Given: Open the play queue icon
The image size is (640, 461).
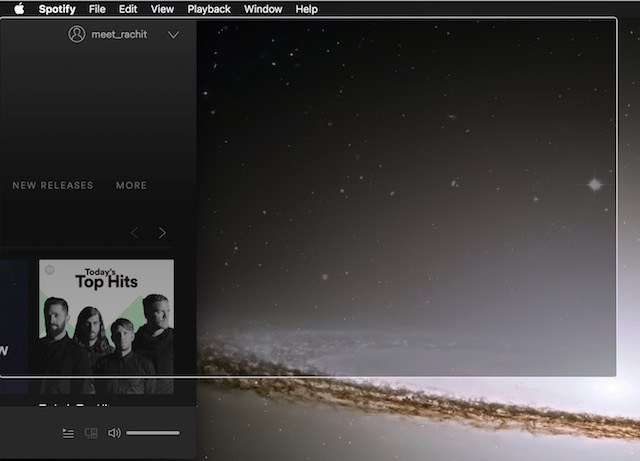Looking at the screenshot, I should click(x=68, y=433).
